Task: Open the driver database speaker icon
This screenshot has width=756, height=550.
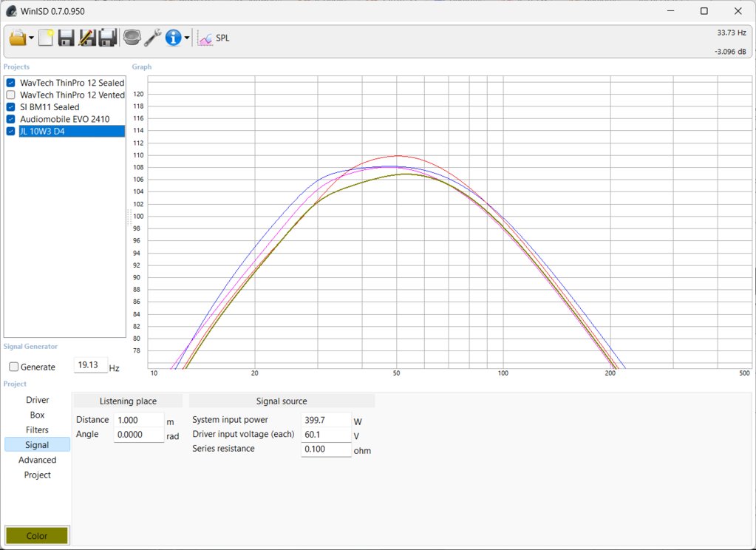Action: (x=132, y=37)
